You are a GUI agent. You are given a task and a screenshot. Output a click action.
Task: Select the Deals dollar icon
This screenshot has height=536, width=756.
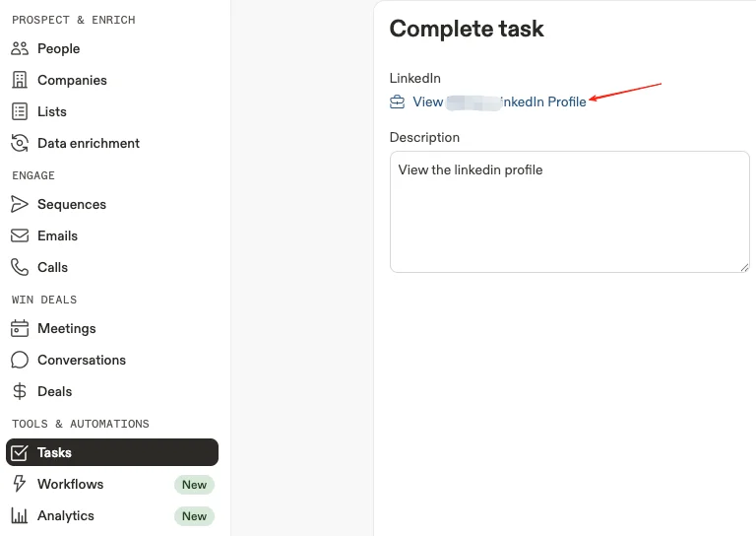(x=20, y=391)
